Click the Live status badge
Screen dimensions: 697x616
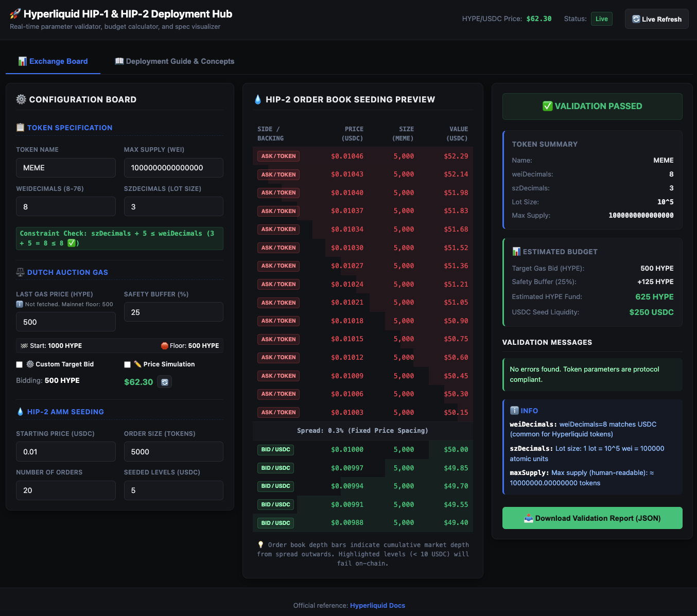(602, 19)
